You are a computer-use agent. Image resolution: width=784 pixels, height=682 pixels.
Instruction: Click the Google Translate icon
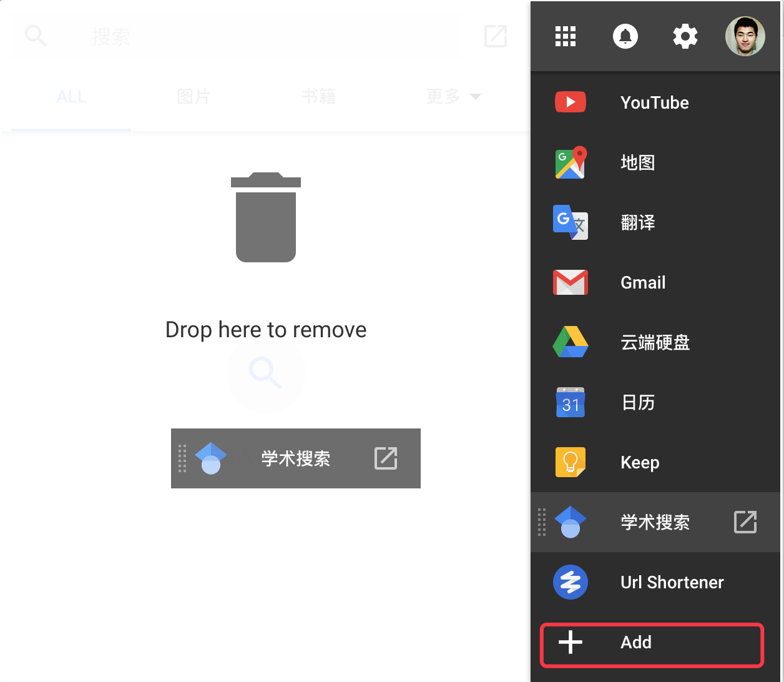(x=571, y=222)
